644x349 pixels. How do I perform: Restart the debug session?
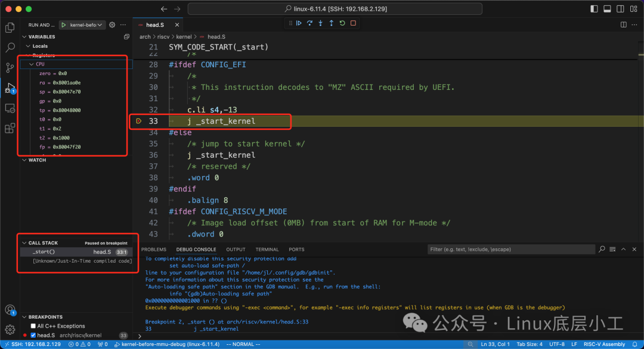point(342,23)
